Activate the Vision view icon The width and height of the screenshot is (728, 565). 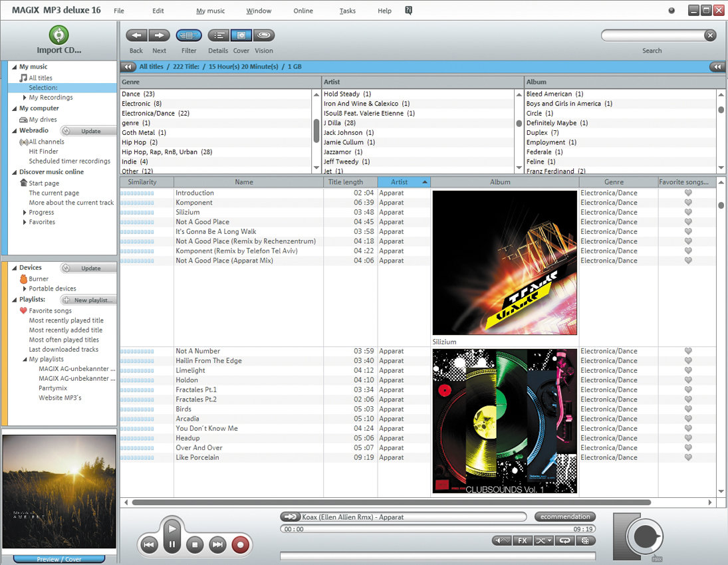click(263, 35)
